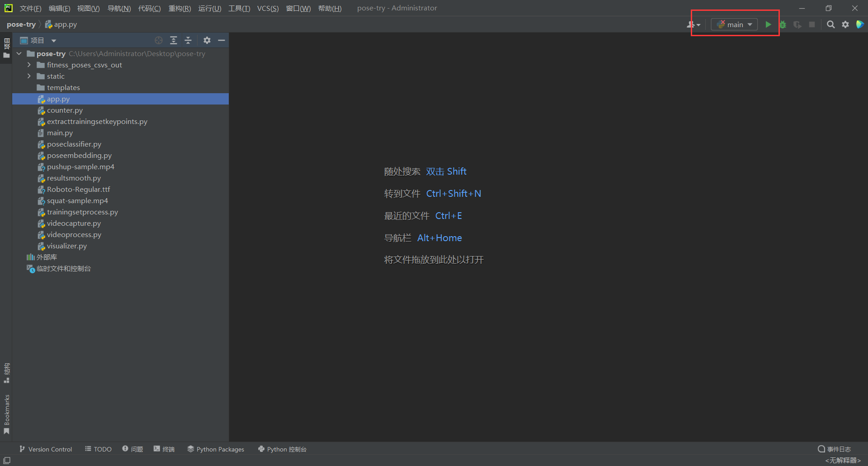Screen dimensions: 868x466
Task: Open the 文件(F) menu
Action: 30,8
